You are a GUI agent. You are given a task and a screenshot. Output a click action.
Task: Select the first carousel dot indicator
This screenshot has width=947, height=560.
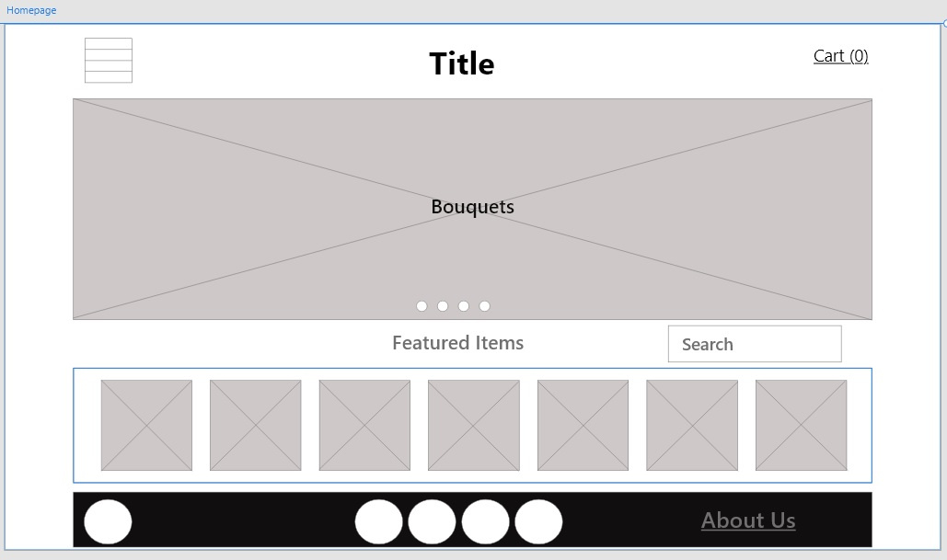(422, 306)
